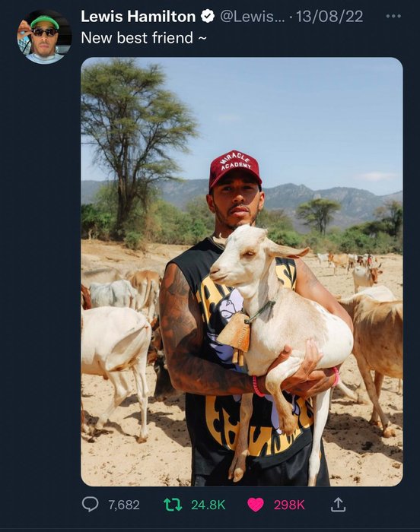Click the blue verified badge
The height and width of the screenshot is (532, 420).
208,16
